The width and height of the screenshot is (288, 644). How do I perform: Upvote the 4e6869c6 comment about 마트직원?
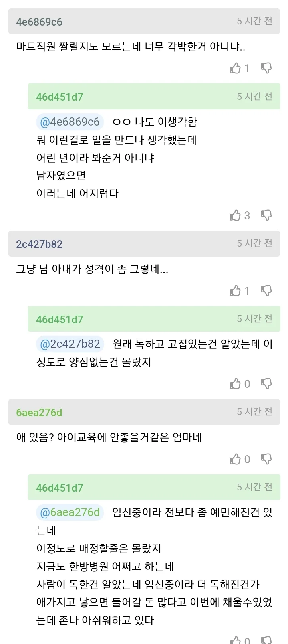point(235,68)
